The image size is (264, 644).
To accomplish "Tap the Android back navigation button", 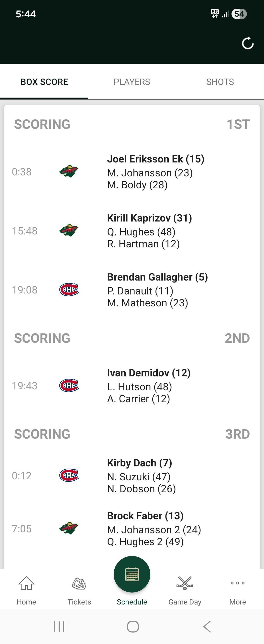I will point(207,626).
